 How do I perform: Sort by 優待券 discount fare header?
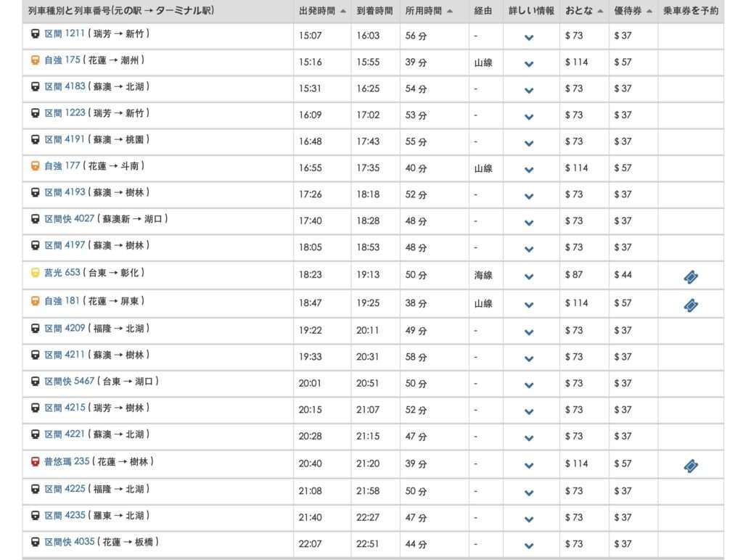point(633,12)
